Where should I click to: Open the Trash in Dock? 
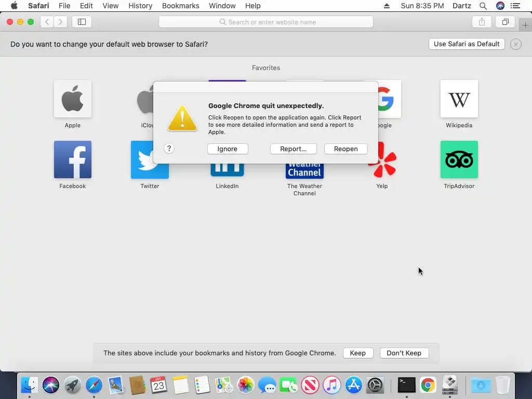pos(503,385)
